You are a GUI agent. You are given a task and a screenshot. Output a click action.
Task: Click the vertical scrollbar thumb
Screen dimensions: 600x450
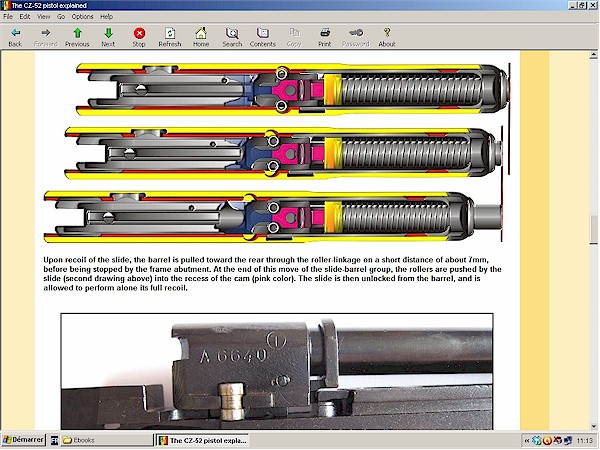[593, 229]
